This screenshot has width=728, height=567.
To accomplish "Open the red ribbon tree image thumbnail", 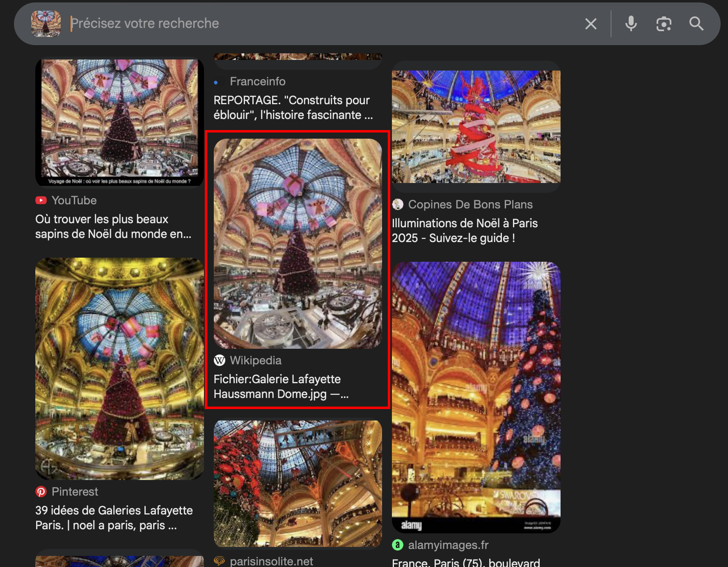I will [x=476, y=126].
